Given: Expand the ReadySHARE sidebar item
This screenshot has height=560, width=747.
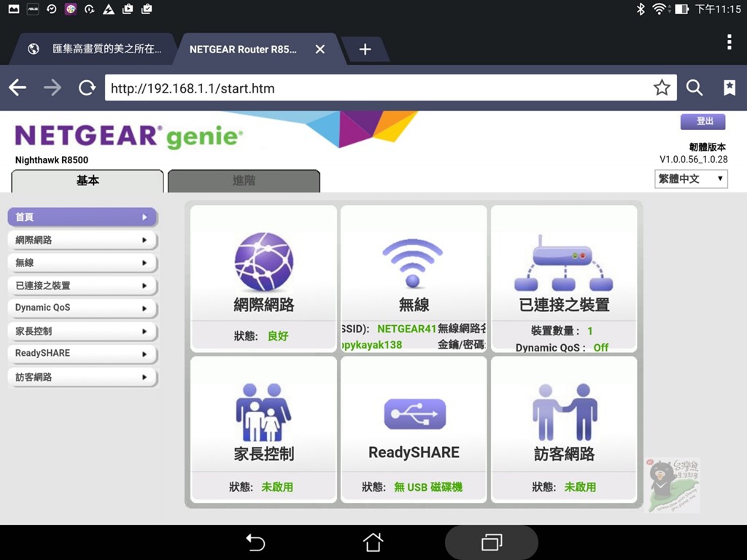Looking at the screenshot, I should click(82, 354).
